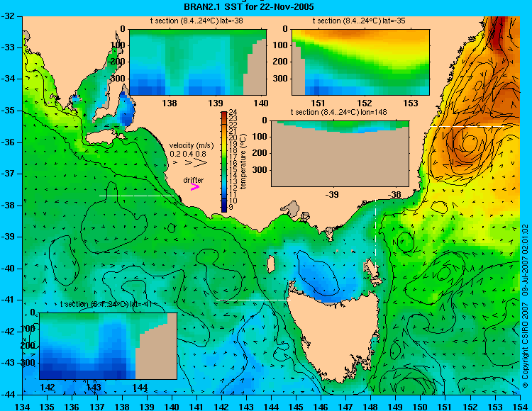
Task: Pick the dark red top of the temperature color bar
Action: point(224,115)
